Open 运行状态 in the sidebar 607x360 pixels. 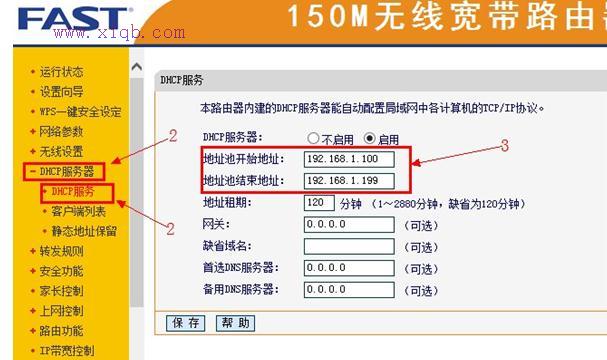[x=61, y=72]
